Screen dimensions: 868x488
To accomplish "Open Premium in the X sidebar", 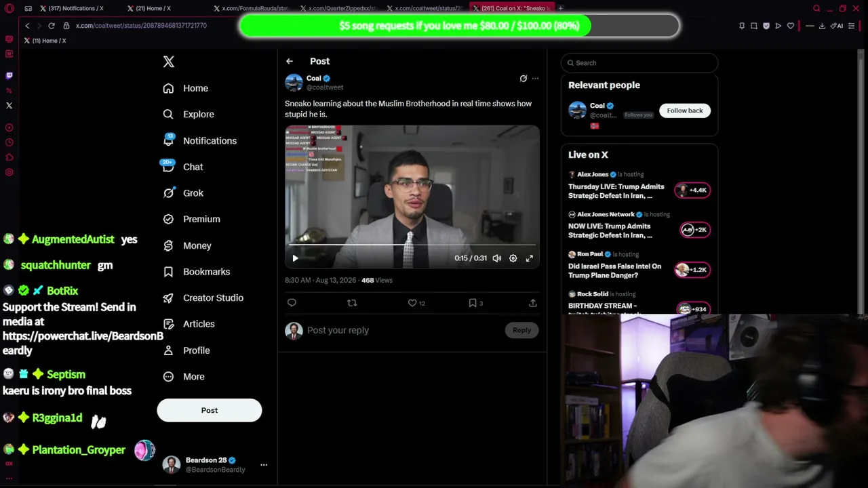I will point(192,220).
